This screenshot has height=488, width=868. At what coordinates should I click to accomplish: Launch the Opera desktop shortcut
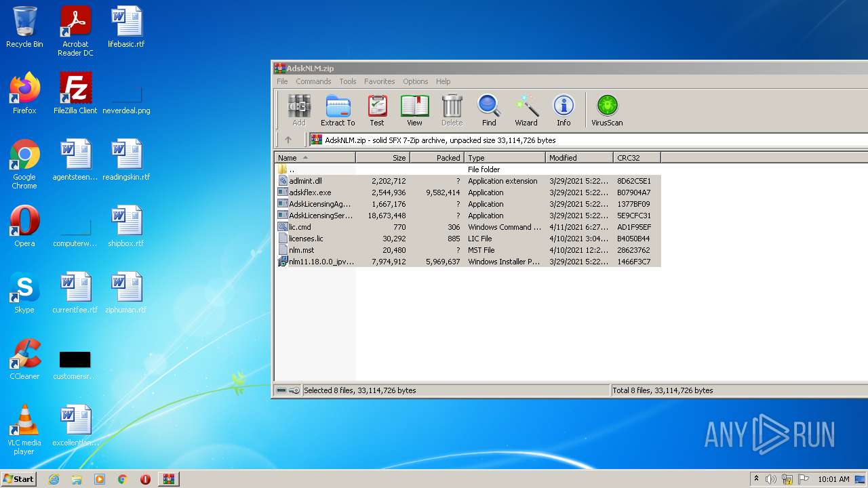point(24,226)
